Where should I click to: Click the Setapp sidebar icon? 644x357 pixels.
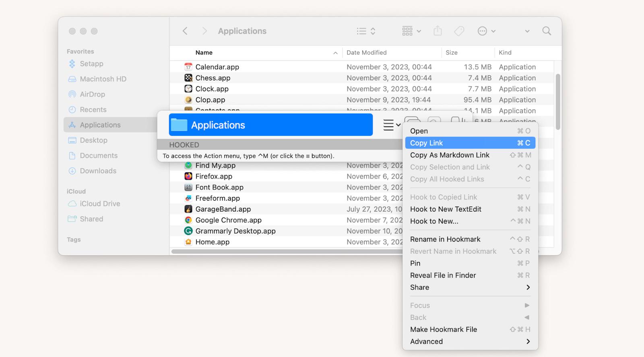pyautogui.click(x=72, y=64)
